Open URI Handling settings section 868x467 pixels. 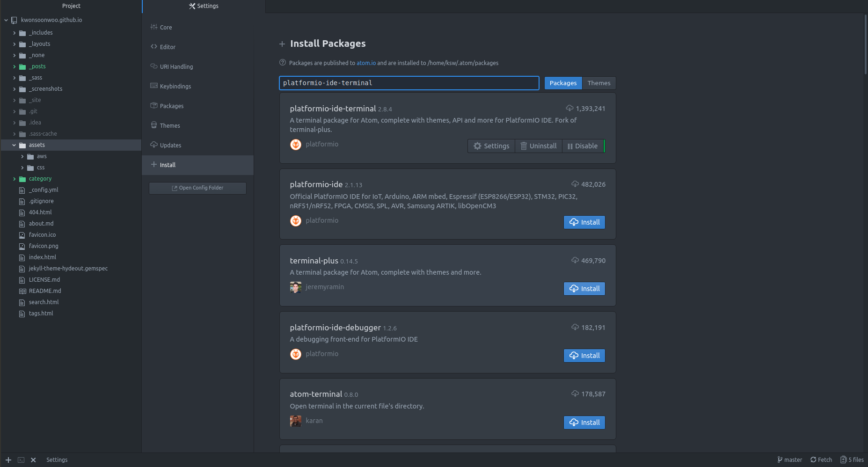pos(198,67)
